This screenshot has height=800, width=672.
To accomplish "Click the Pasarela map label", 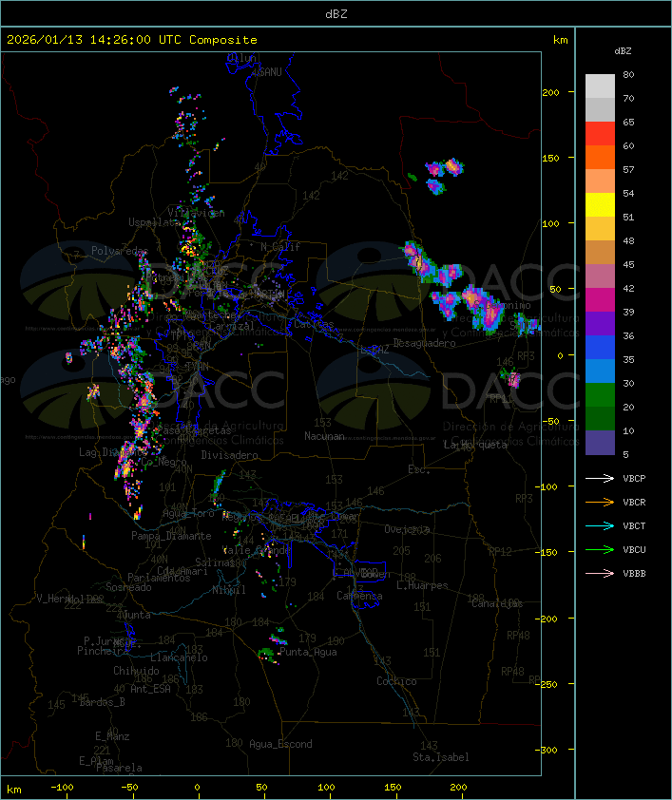I will click(119, 768).
